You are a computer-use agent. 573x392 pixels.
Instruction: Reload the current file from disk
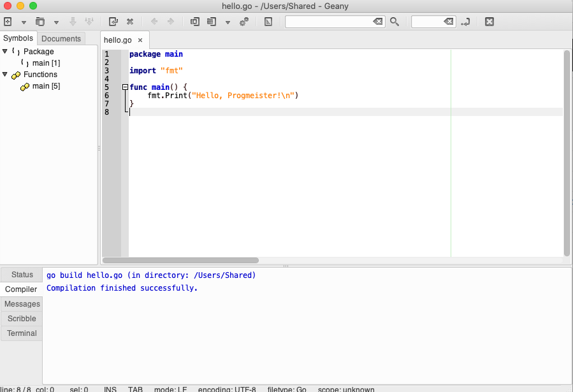tap(113, 22)
